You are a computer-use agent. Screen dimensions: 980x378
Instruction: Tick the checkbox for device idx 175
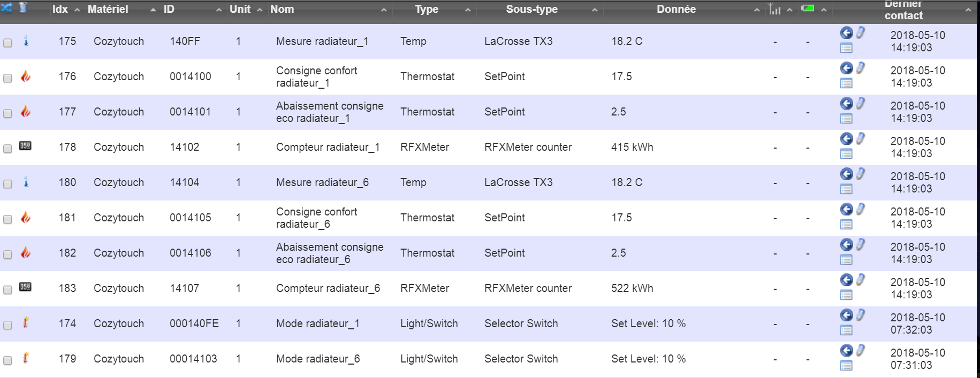coord(7,43)
